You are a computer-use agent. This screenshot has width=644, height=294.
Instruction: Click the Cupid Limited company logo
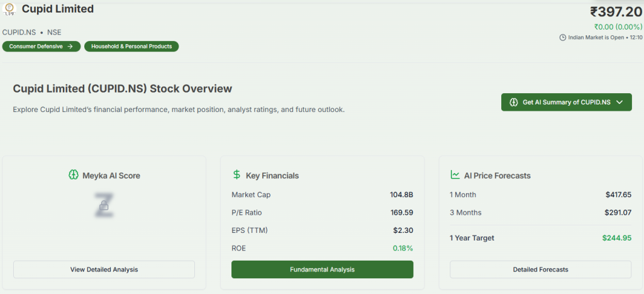[9, 9]
